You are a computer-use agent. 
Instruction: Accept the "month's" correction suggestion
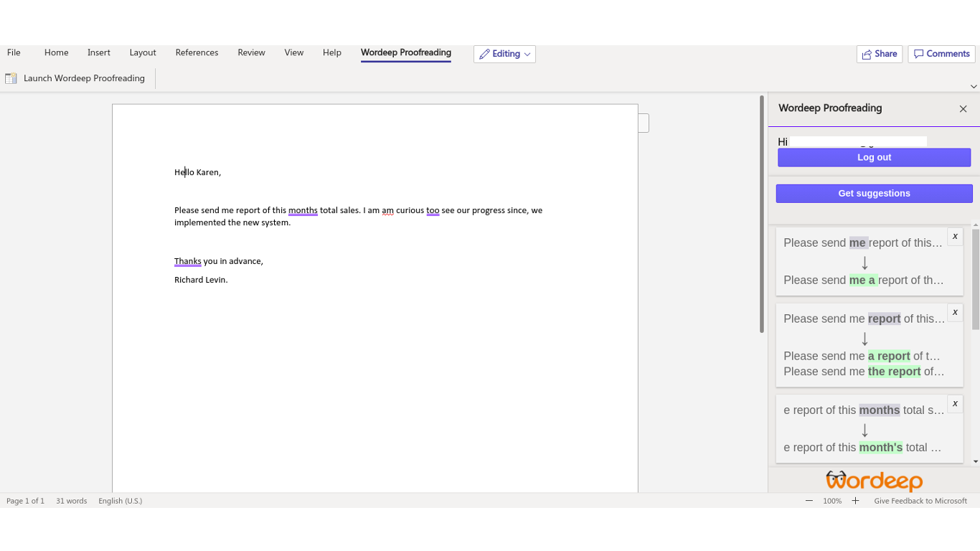pyautogui.click(x=863, y=448)
